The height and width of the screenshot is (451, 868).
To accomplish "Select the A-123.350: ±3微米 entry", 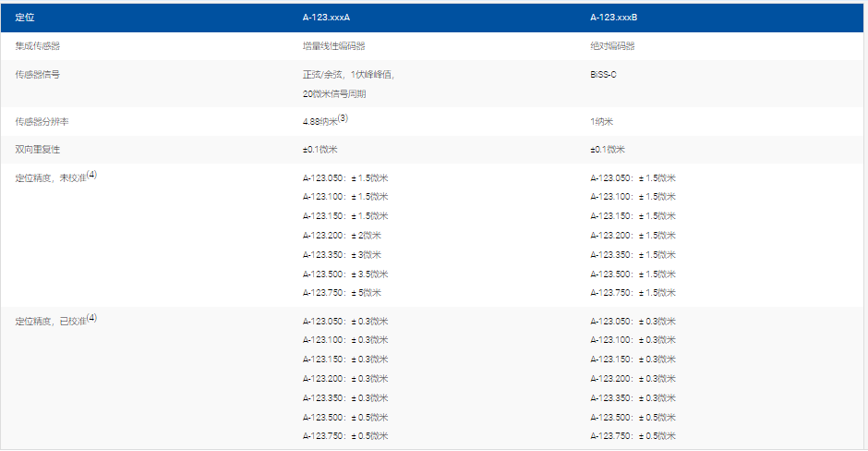I will pyautogui.click(x=342, y=255).
